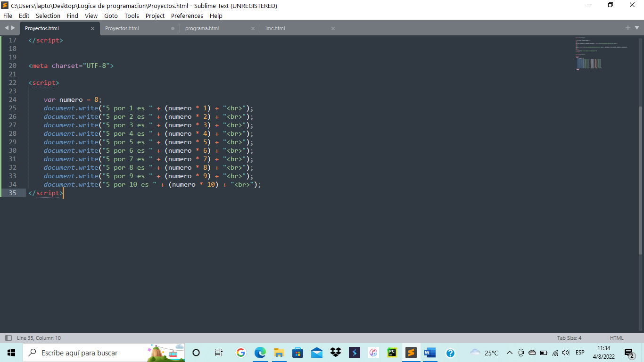This screenshot has height=362, width=644.
Task: Launch Google Chrome from taskbar
Action: coord(241,353)
